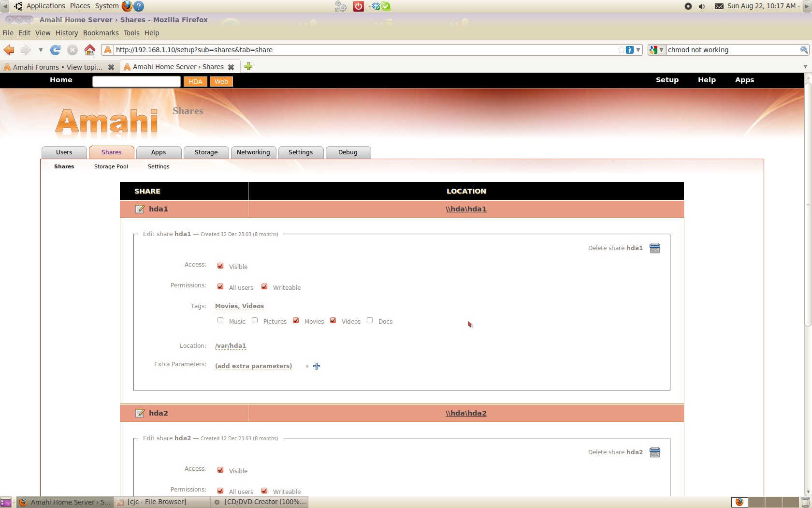Click the Amahi search input field
The image size is (812, 508).
[x=136, y=81]
